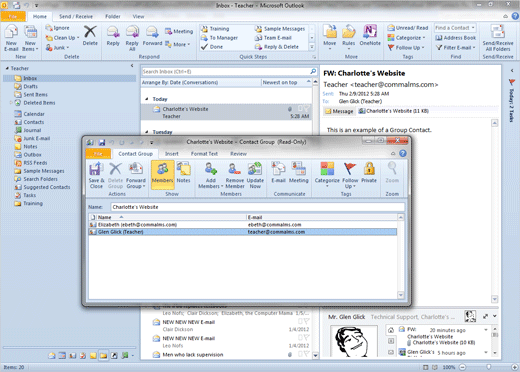Screen dimensions: 520x372
Task: Open New Items dropdown
Action: [x=30, y=39]
